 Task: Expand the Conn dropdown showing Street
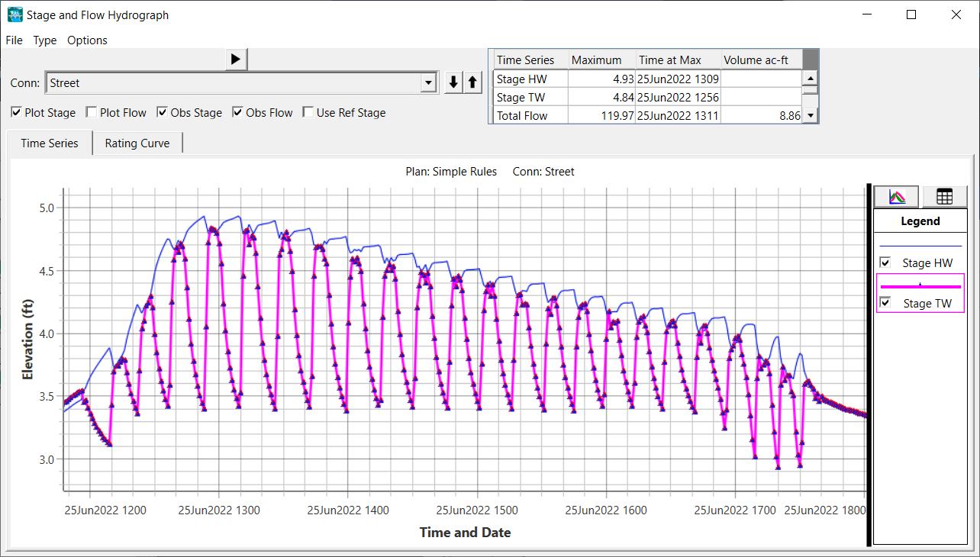tap(429, 83)
